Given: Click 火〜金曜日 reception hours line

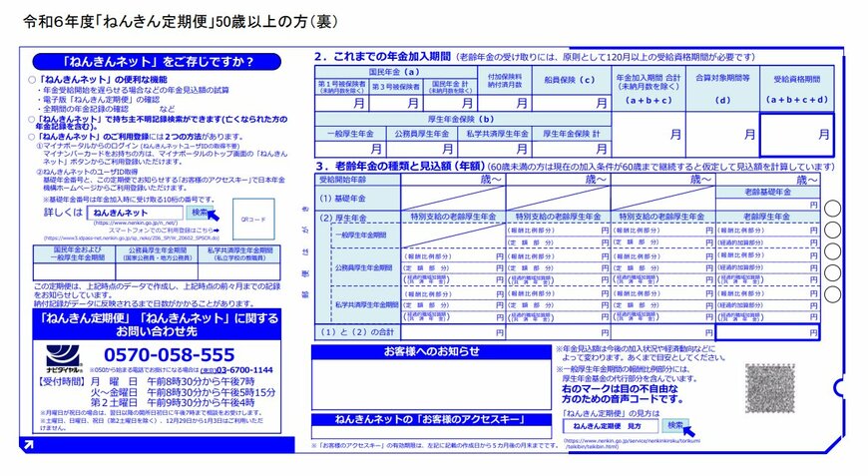Looking at the screenshot, I should point(184,392).
